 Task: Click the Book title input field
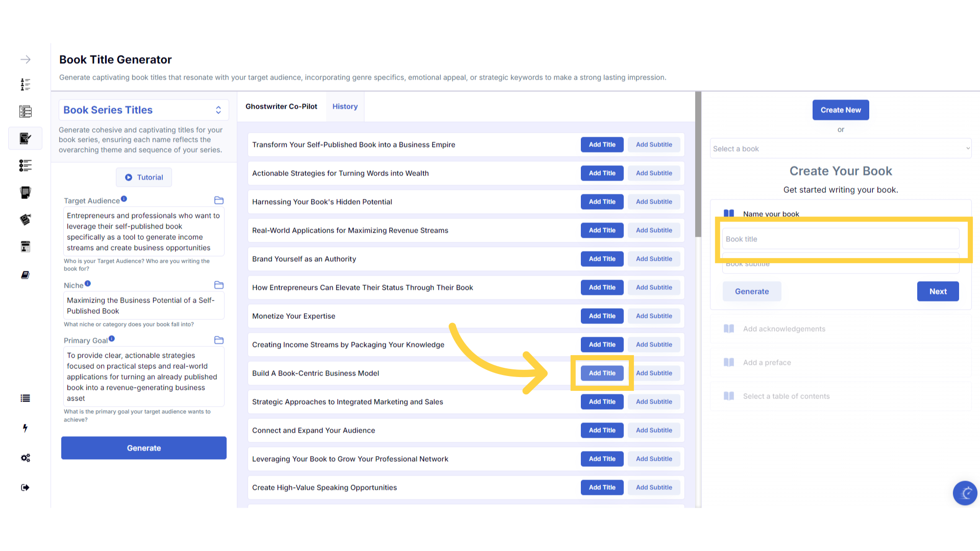840,239
